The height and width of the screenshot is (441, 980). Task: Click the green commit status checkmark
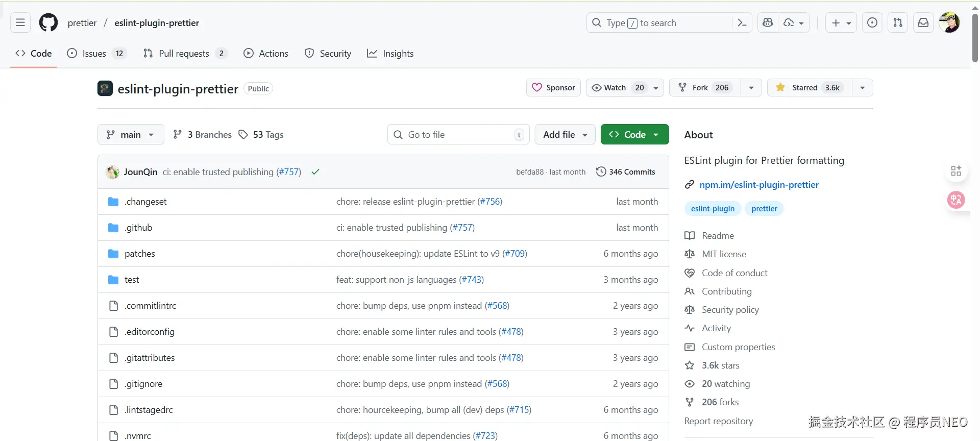tap(315, 172)
